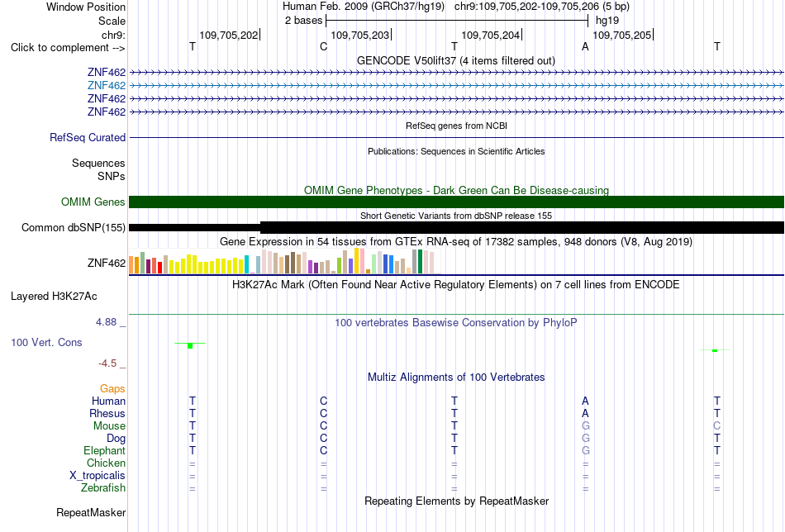Click the GTEx Gene Expression track title
This screenshot has height=532, width=785.
tap(455, 242)
